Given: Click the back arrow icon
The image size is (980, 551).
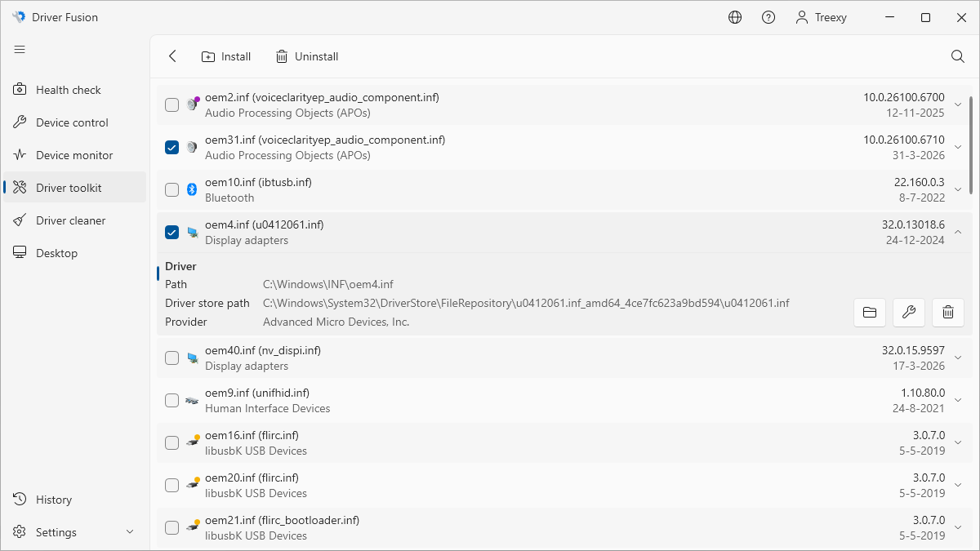Looking at the screenshot, I should click(172, 56).
